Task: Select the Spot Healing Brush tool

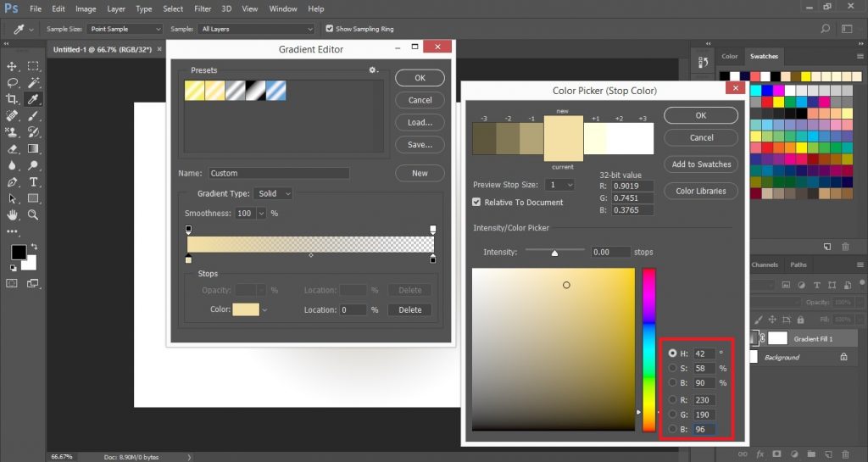Action: [12, 115]
